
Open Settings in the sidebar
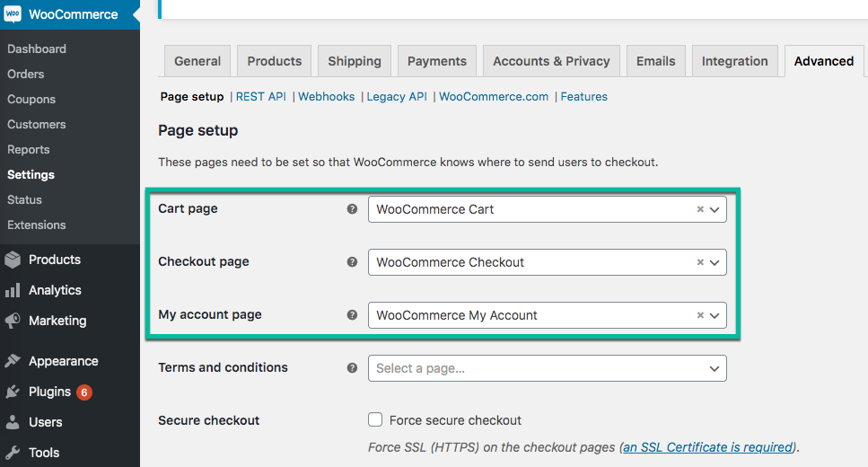click(x=31, y=174)
